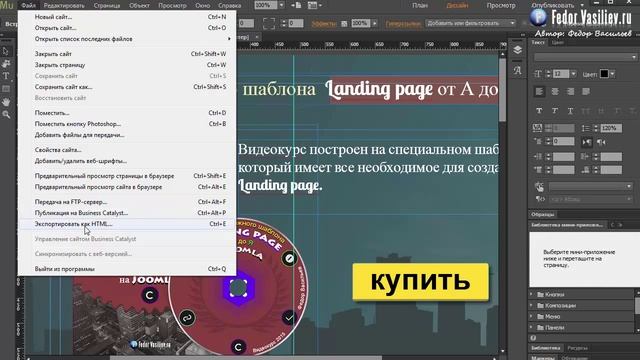This screenshot has height=360, width=640.
Task: Click the leading value field showing 120%
Action: 611,128
